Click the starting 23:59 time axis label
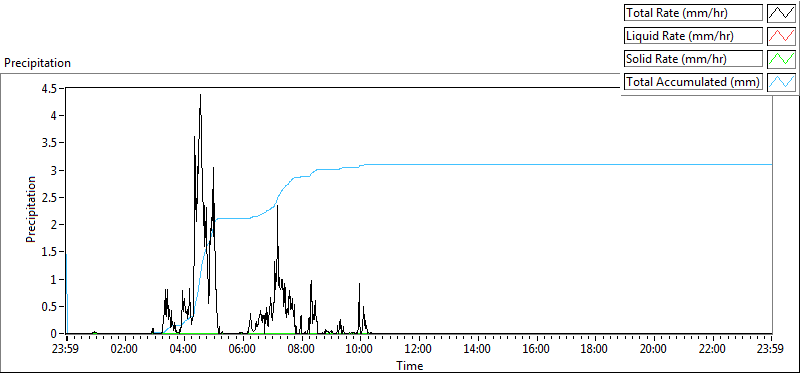This screenshot has width=800, height=373. coord(67,350)
